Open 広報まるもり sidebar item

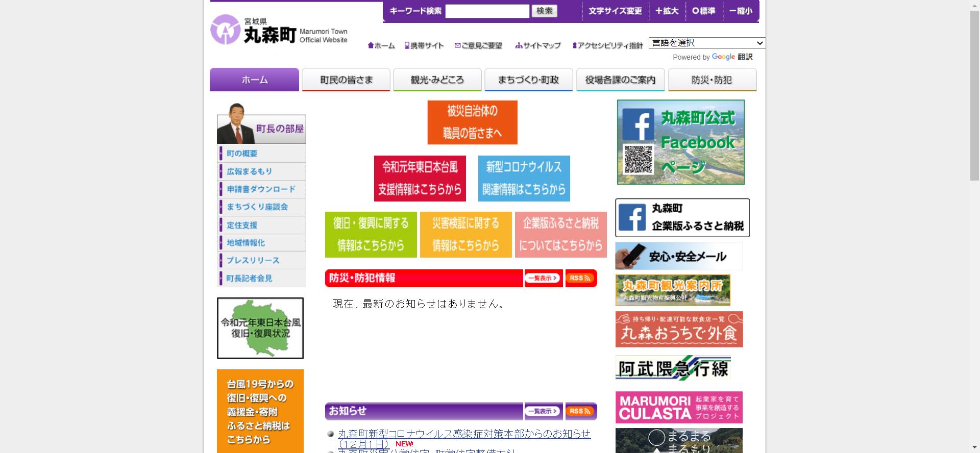tap(262, 171)
